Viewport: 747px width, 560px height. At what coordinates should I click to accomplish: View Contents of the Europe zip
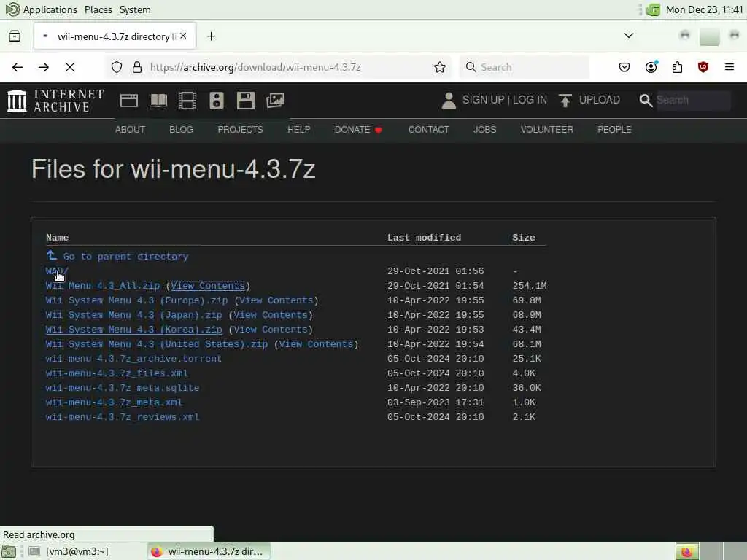click(x=276, y=300)
